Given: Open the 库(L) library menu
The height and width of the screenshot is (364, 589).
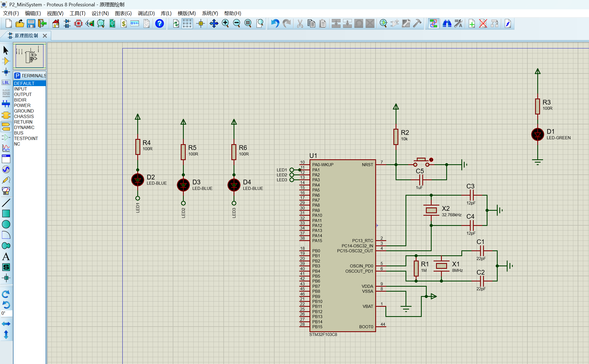Looking at the screenshot, I should (x=166, y=13).
